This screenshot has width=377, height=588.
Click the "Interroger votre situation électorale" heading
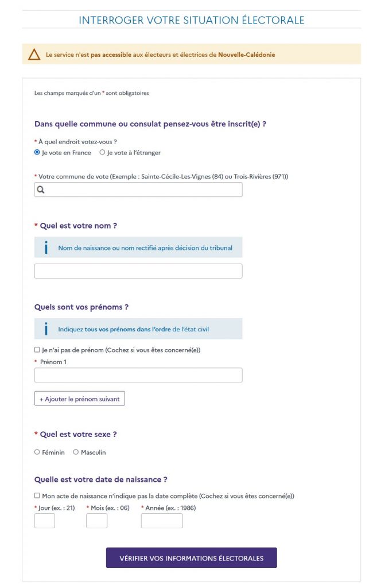[x=191, y=21]
